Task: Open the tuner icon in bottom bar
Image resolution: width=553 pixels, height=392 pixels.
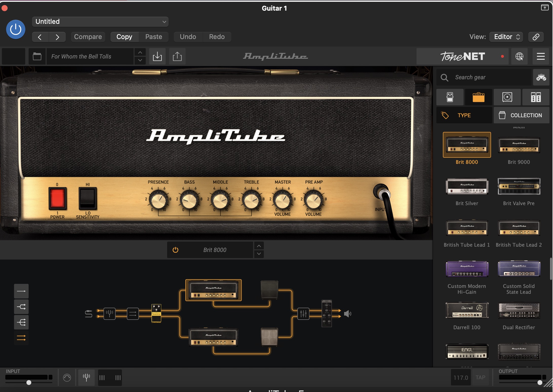Action: pyautogui.click(x=86, y=378)
